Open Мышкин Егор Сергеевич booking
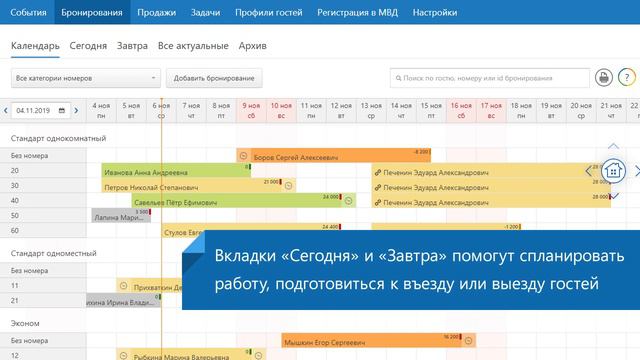This screenshot has width=640, height=360. point(378,340)
